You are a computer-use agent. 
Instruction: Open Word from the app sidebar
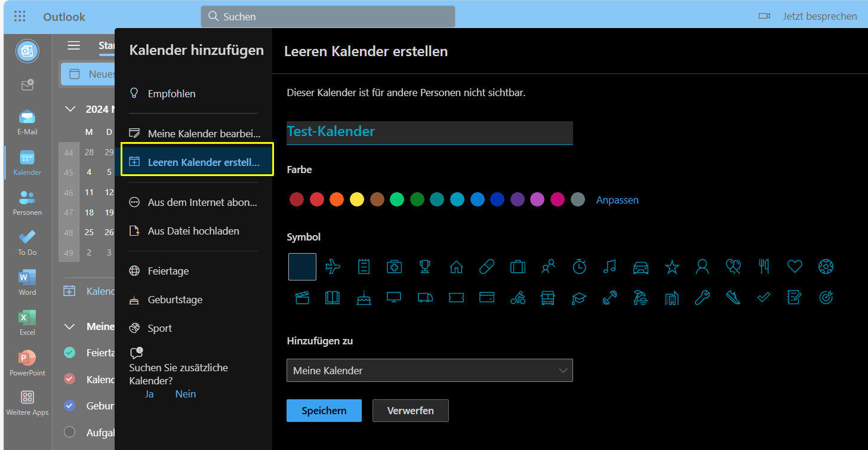coord(27,282)
